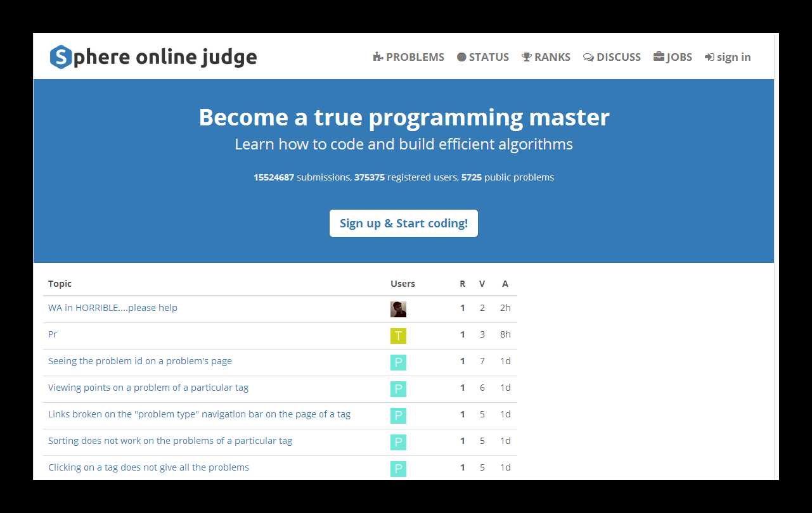
Task: Click the sign in link
Action: pyautogui.click(x=728, y=57)
